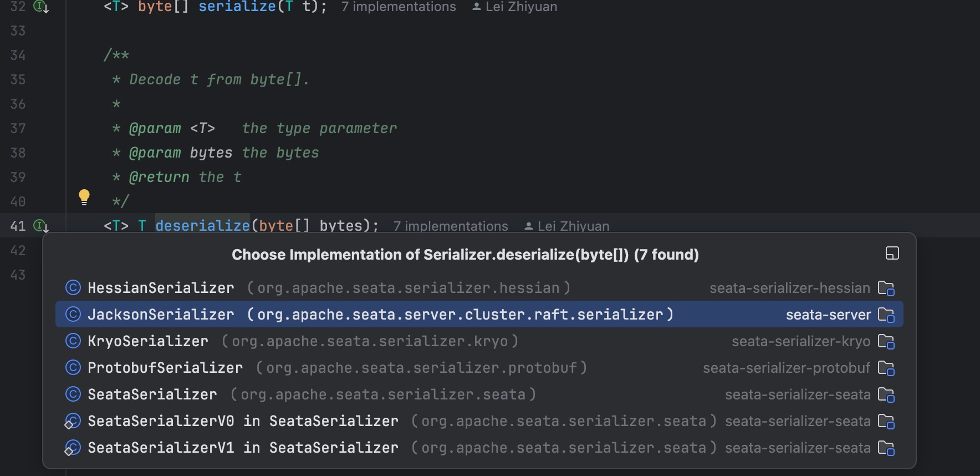Click the module folder icon for seata-serializer-kryo
This screenshot has width=980, height=476.
886,342
